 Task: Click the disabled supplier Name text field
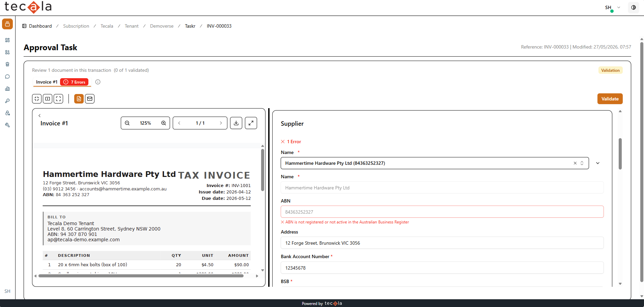(442, 188)
